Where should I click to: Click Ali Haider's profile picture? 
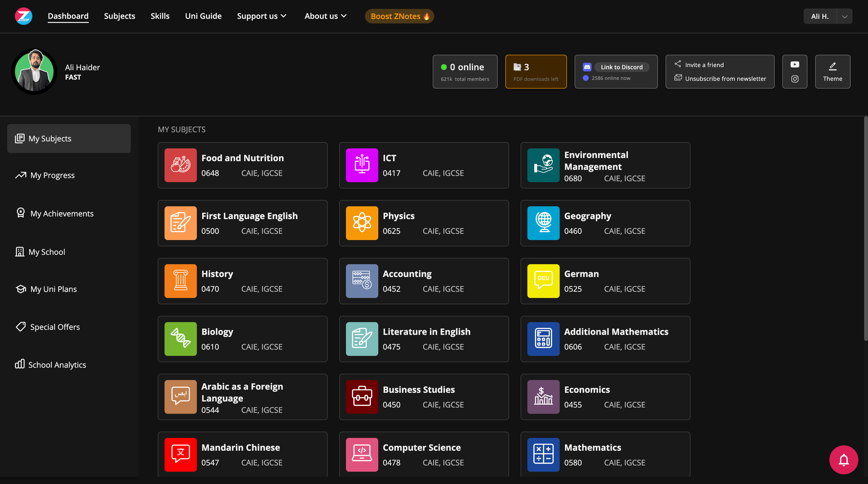(34, 72)
